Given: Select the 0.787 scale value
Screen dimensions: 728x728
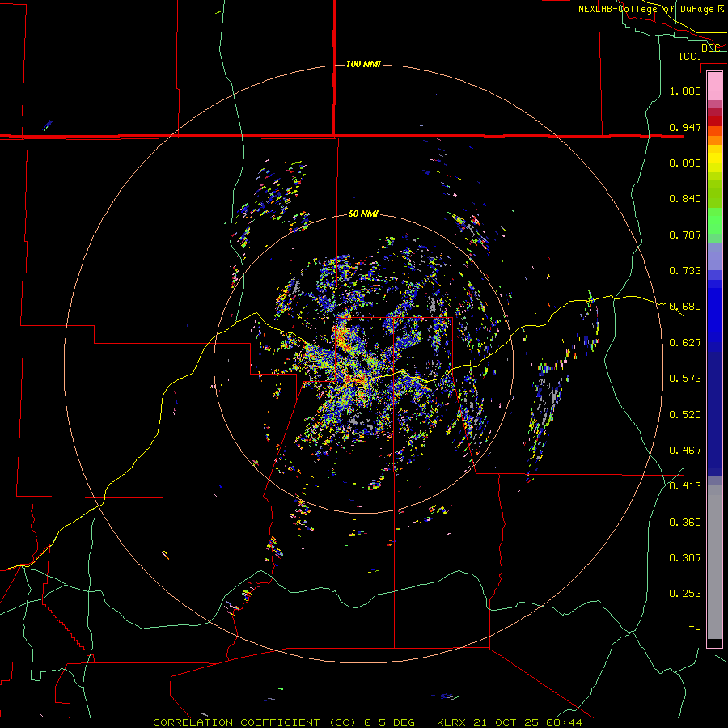Looking at the screenshot, I should click(685, 235).
